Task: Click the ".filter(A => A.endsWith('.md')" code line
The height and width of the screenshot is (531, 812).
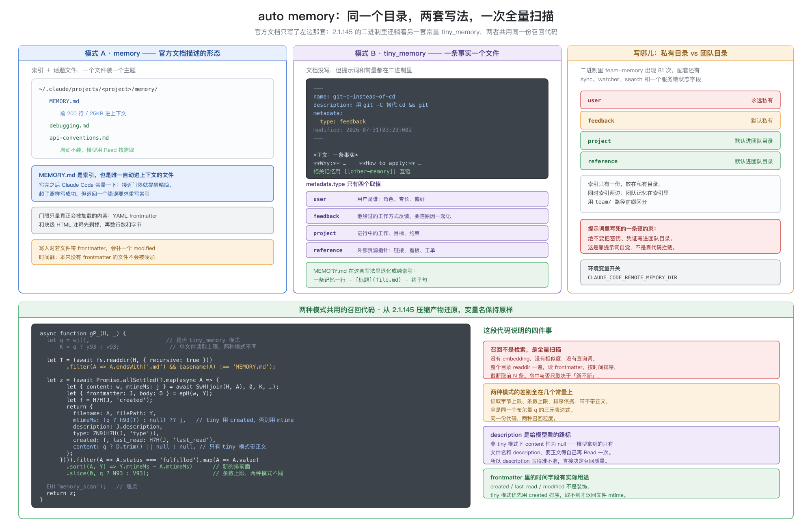Action: pos(171,367)
